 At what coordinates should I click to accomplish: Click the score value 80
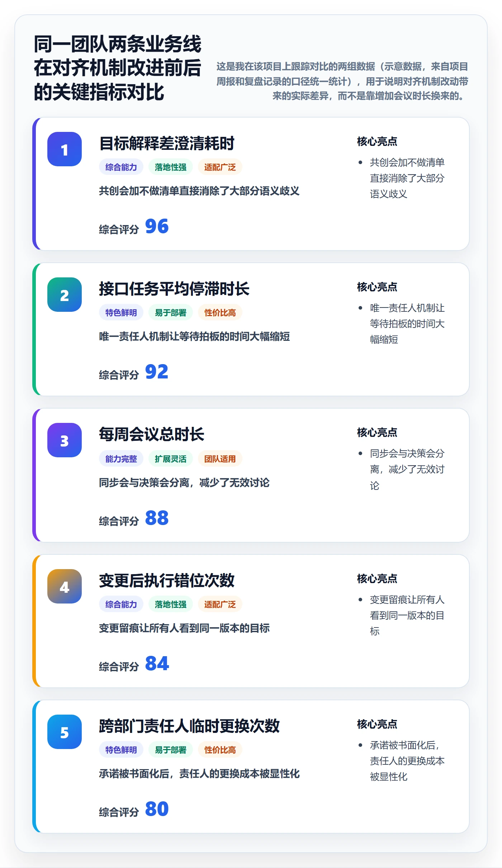(x=157, y=809)
